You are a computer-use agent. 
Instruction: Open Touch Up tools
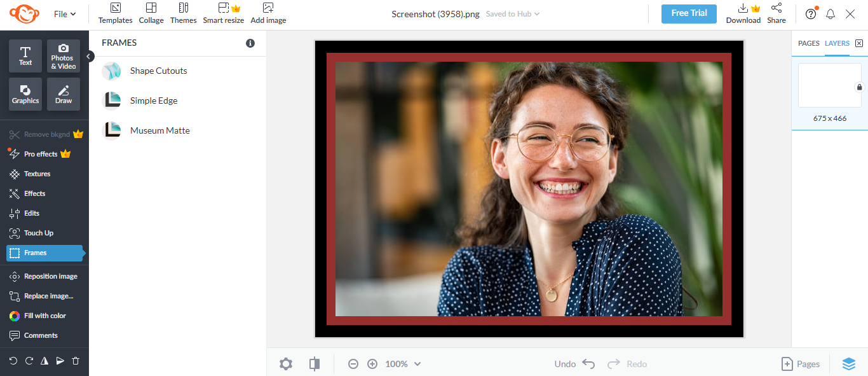(38, 233)
